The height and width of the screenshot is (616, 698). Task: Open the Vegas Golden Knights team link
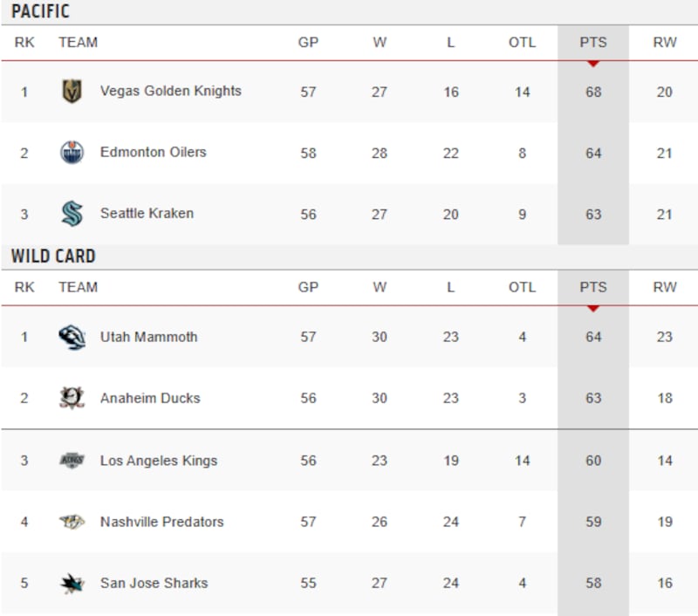[170, 91]
